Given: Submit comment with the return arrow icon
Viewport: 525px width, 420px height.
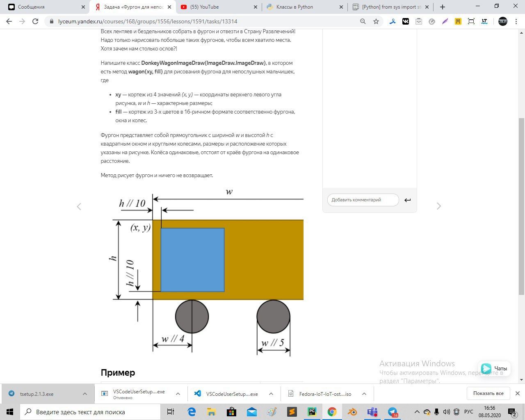Looking at the screenshot, I should point(407,200).
